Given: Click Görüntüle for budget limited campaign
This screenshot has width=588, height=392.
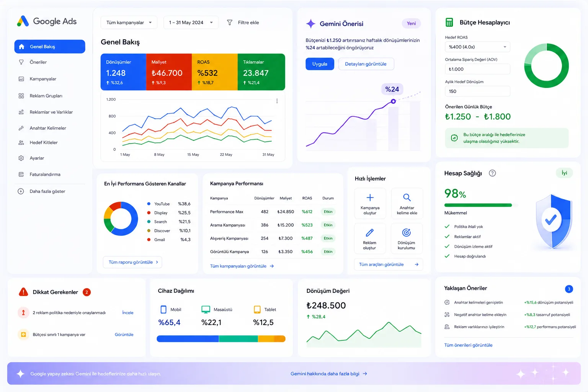Looking at the screenshot, I should click(124, 335).
